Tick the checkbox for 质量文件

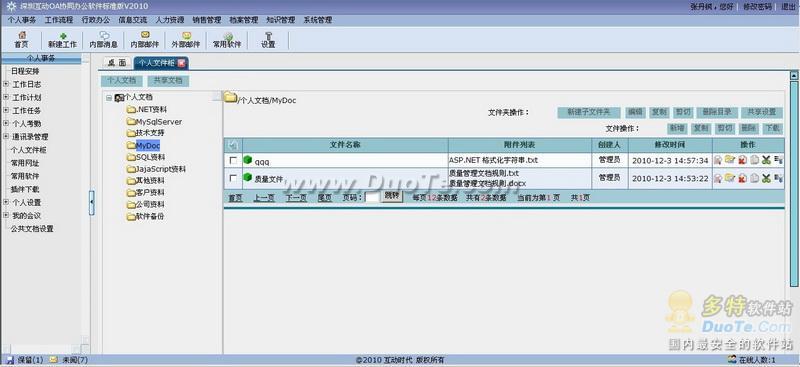coord(233,178)
